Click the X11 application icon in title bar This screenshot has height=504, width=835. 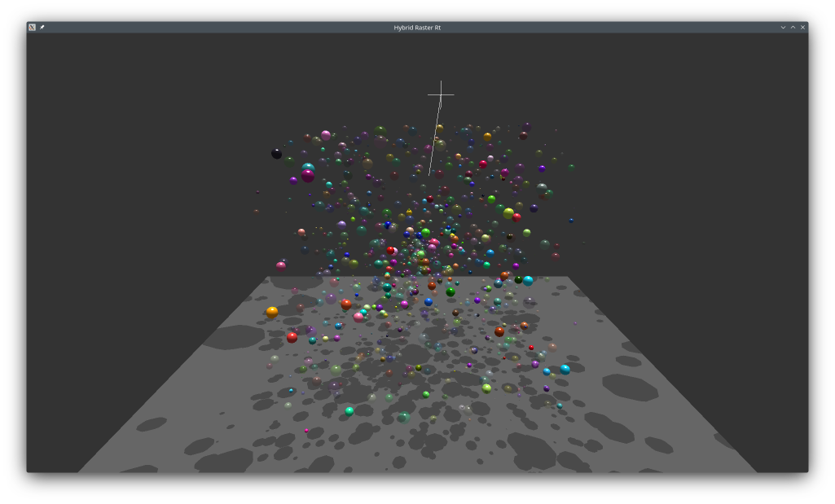(32, 27)
